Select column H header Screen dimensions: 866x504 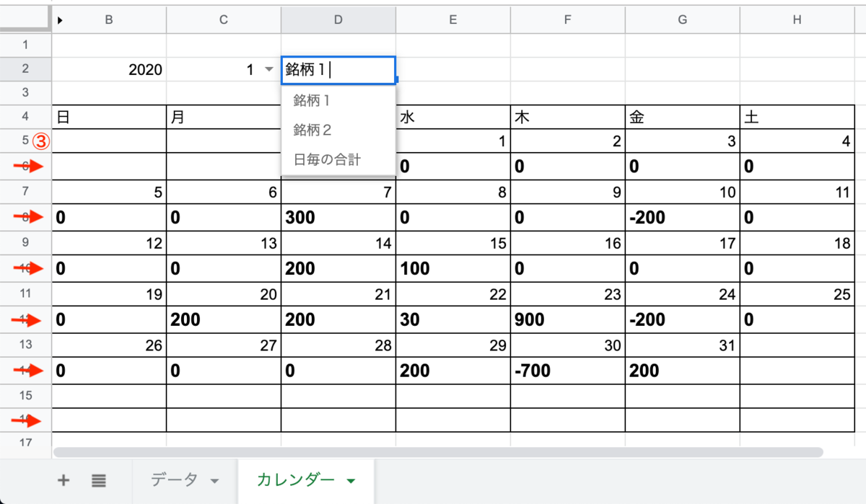(797, 20)
